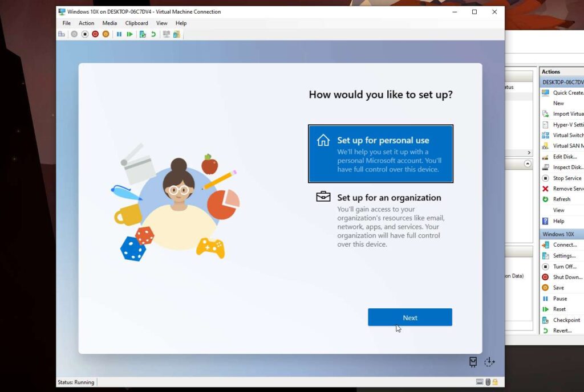Image resolution: width=584 pixels, height=392 pixels.
Task: Click the red Shut Down toolbar icon
Action: pos(95,34)
